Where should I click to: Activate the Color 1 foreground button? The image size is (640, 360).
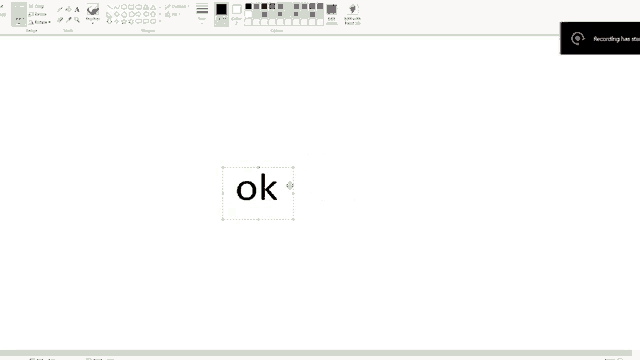pyautogui.click(x=221, y=14)
